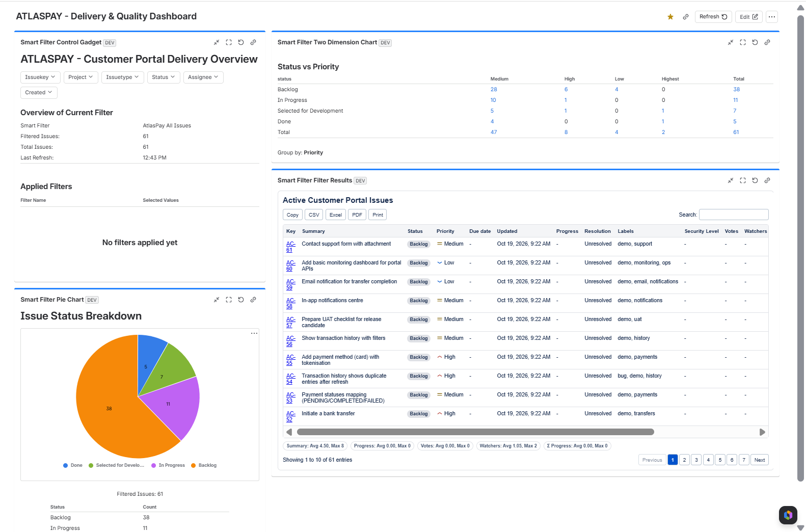
Task: Minimize the Smart Filter Control Gadget
Action: pos(217,42)
